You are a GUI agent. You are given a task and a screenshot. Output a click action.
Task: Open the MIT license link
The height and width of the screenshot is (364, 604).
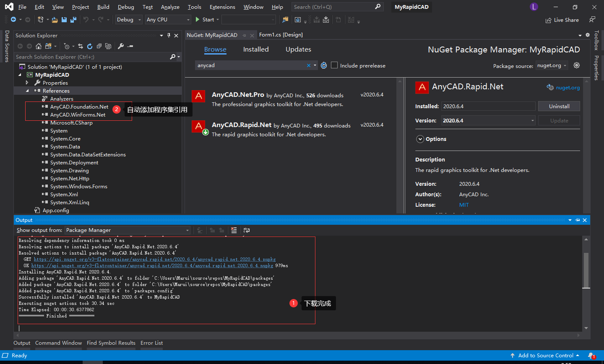pyautogui.click(x=464, y=205)
